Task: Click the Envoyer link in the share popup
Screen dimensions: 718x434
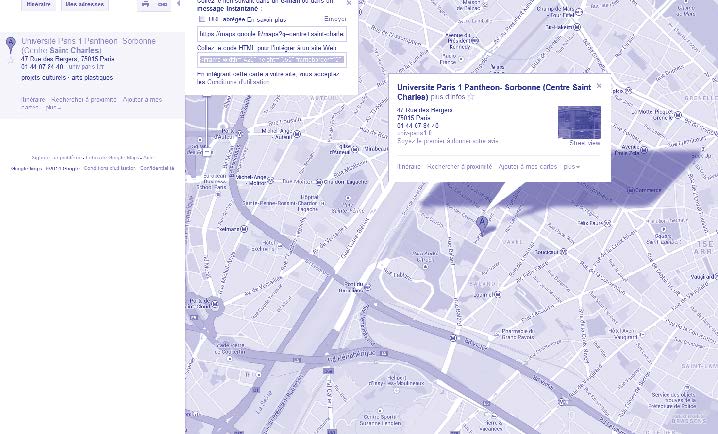Action: [335, 19]
